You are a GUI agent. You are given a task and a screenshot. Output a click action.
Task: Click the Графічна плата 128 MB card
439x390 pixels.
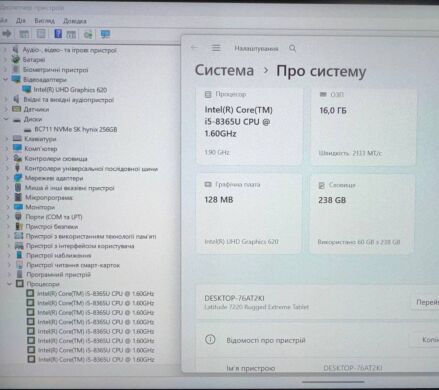coord(249,213)
